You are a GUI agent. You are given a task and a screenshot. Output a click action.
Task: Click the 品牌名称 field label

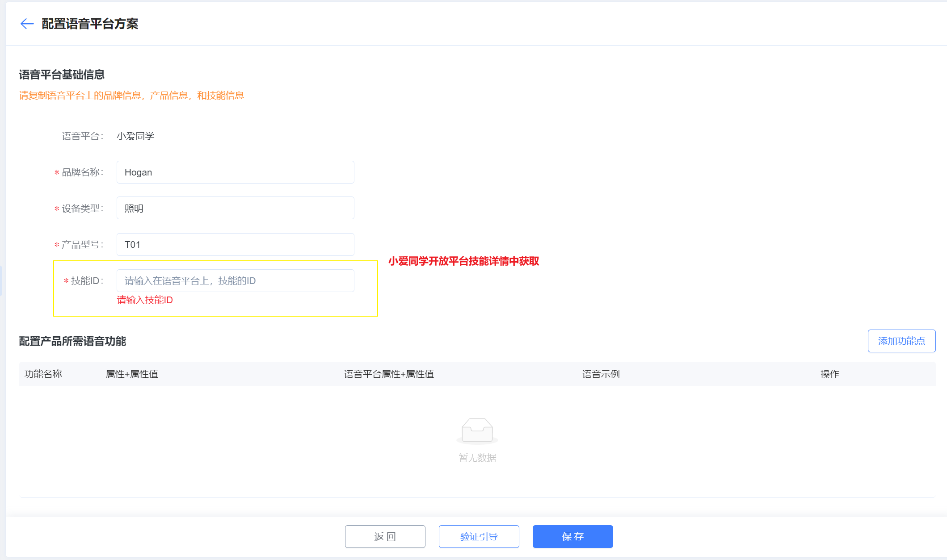(82, 172)
